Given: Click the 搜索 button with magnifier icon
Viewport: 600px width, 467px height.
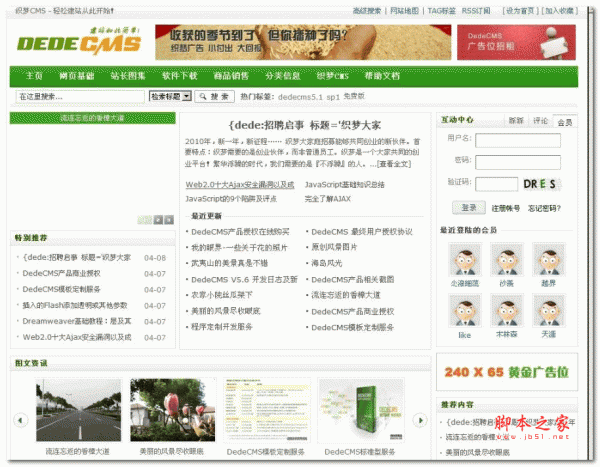Looking at the screenshot, I should (x=214, y=96).
